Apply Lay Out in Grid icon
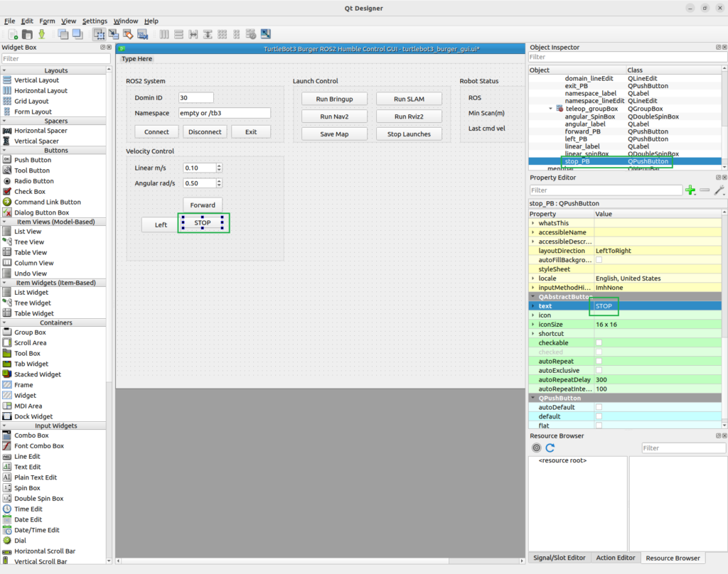 click(x=223, y=34)
